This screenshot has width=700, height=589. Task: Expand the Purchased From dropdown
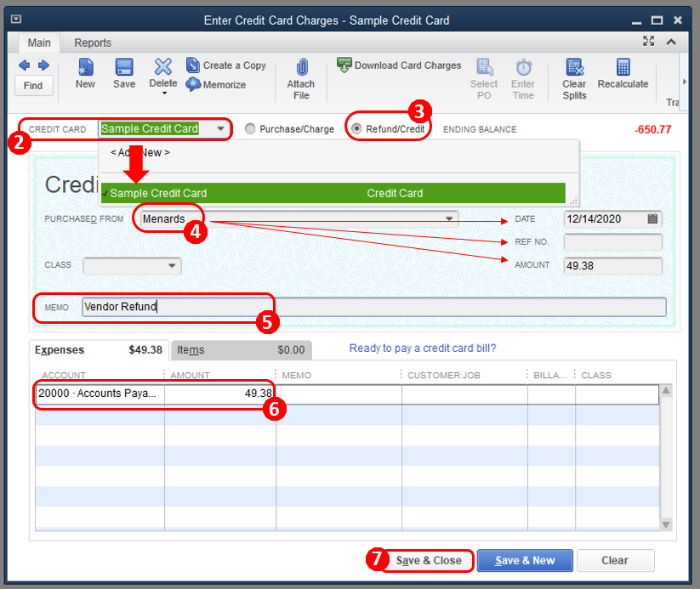449,219
